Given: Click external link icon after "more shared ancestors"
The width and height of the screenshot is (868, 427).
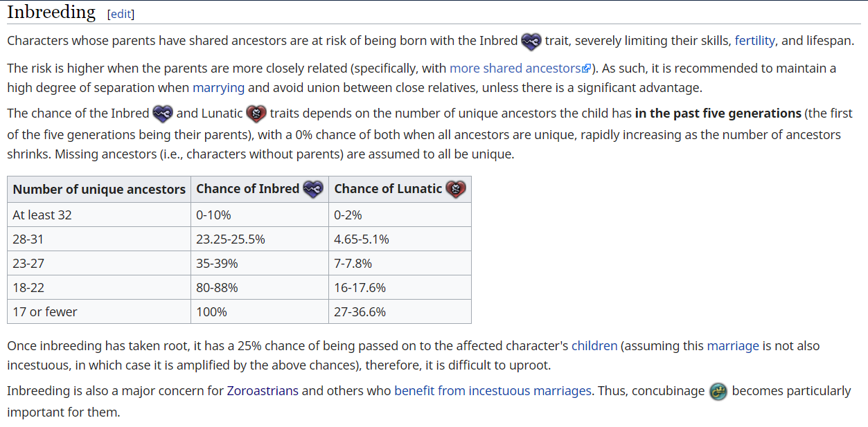Looking at the screenshot, I should 586,69.
